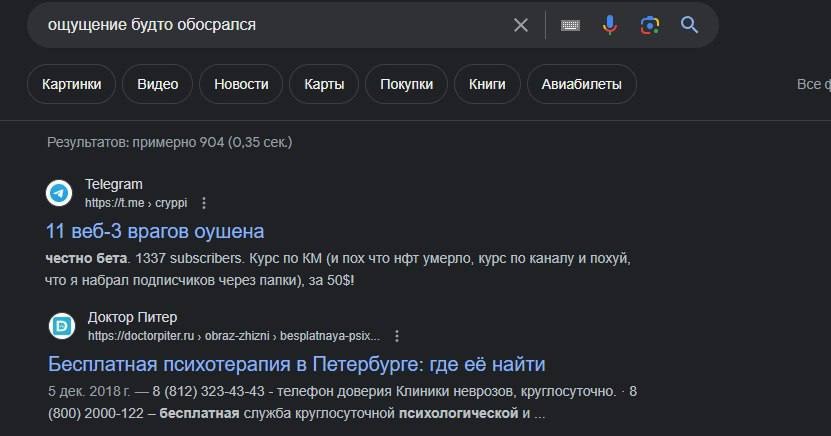
Task: Open "Бесплатная психотерапия в Петербурге" result link
Action: click(296, 363)
